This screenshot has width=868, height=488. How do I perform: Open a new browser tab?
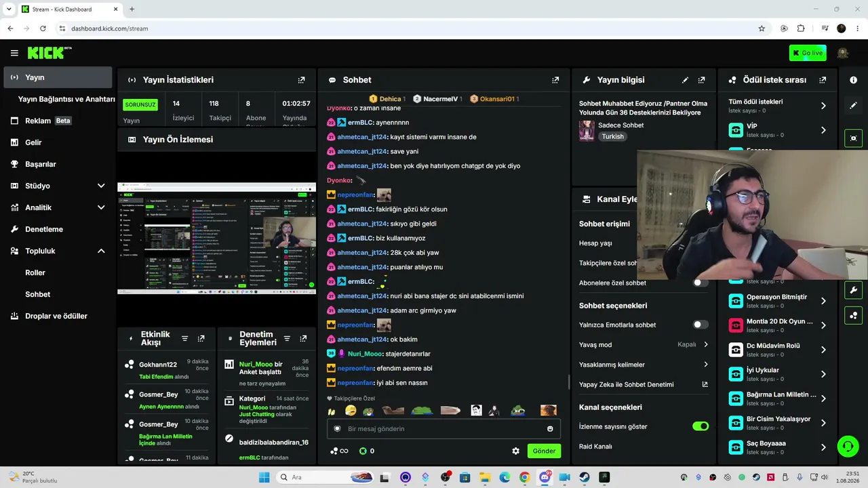pyautogui.click(x=132, y=9)
